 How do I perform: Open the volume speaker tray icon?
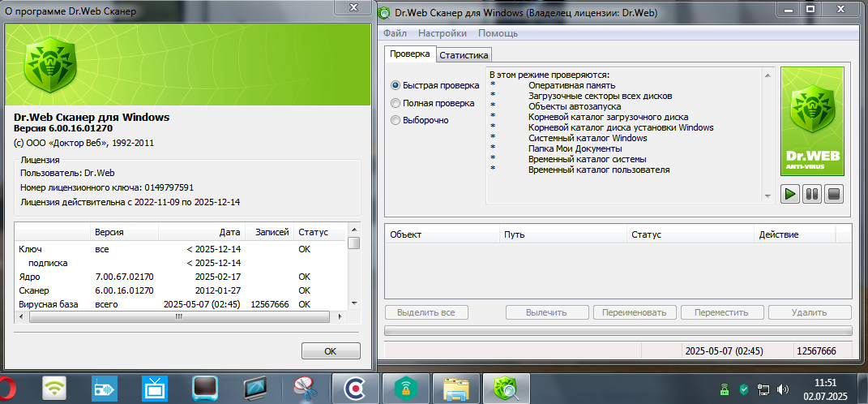[783, 389]
